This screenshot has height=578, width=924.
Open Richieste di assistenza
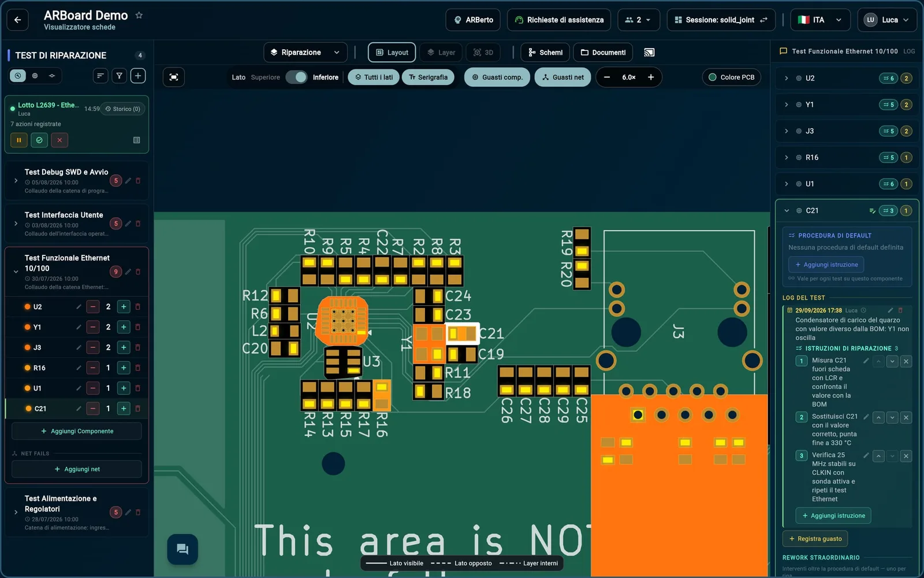coord(559,20)
